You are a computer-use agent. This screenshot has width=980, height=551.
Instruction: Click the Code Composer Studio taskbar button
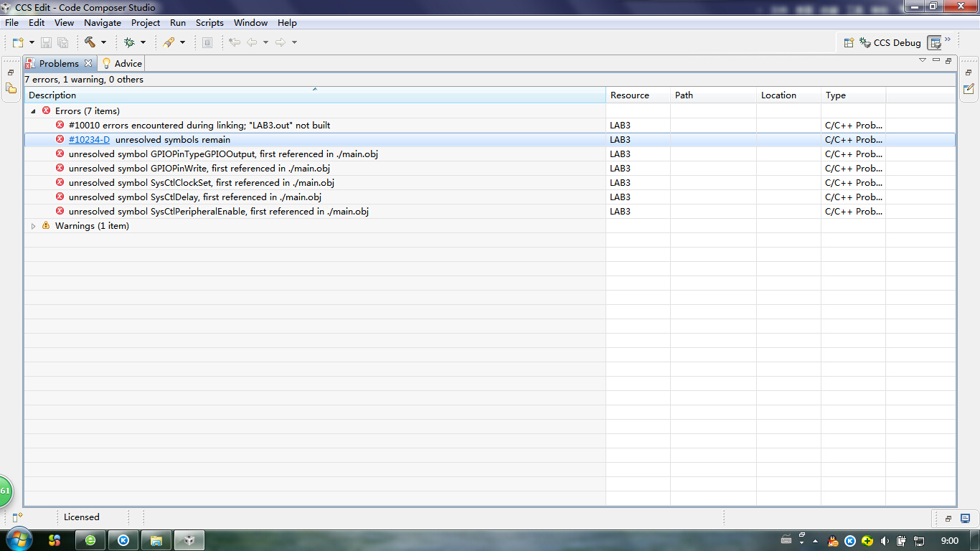tap(189, 540)
